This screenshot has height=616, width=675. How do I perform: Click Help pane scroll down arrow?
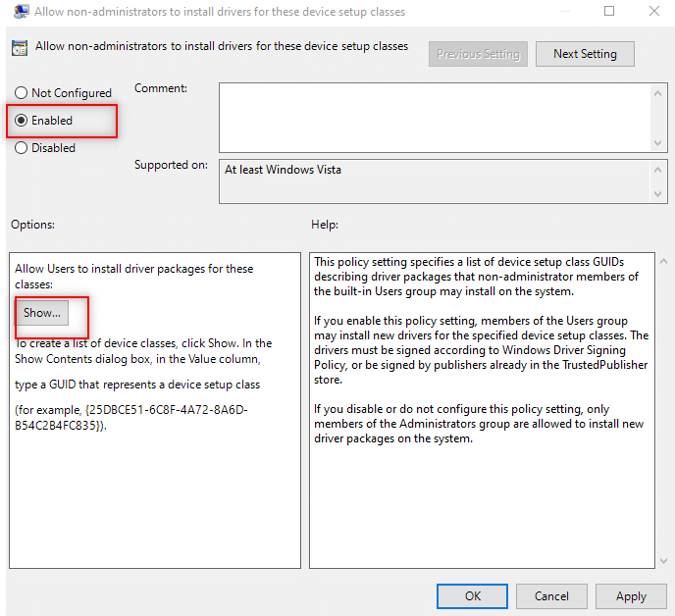click(x=664, y=560)
